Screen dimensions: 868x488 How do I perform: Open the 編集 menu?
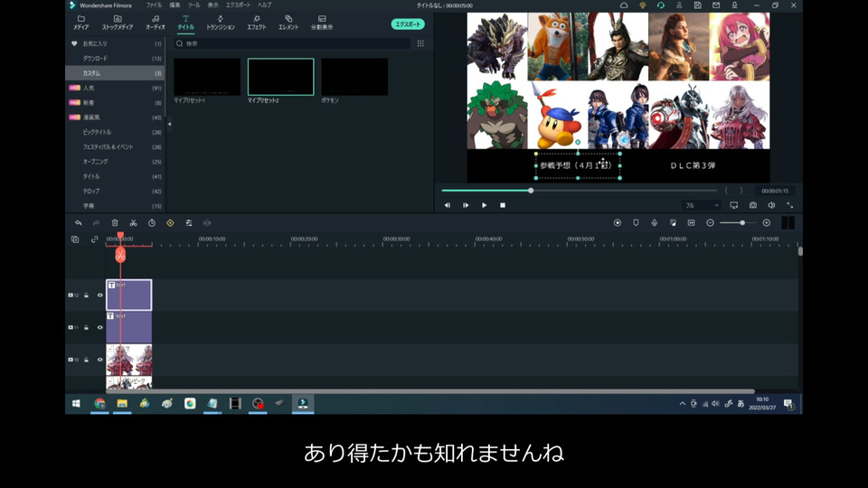click(x=175, y=5)
